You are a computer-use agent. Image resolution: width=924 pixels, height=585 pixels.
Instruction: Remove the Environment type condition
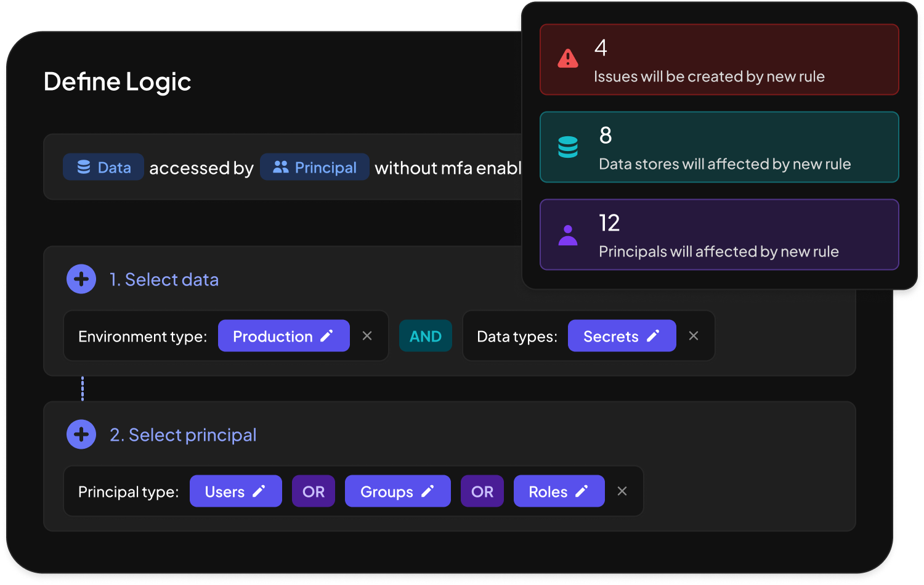(x=367, y=336)
